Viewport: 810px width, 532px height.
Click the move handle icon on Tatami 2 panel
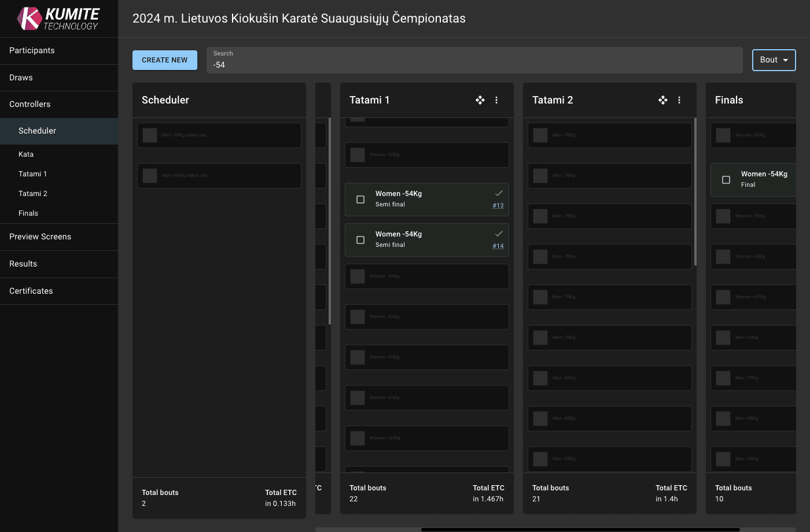[662, 99]
